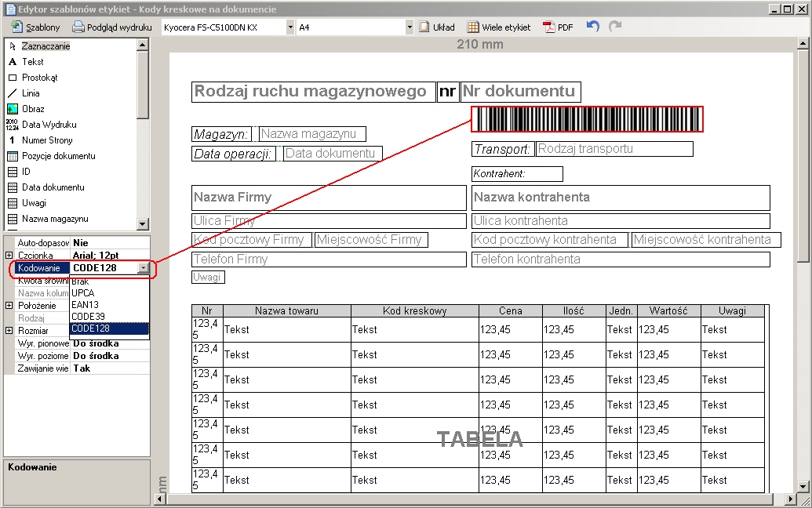Export template using PDF button
This screenshot has height=508, width=812.
coord(559,27)
